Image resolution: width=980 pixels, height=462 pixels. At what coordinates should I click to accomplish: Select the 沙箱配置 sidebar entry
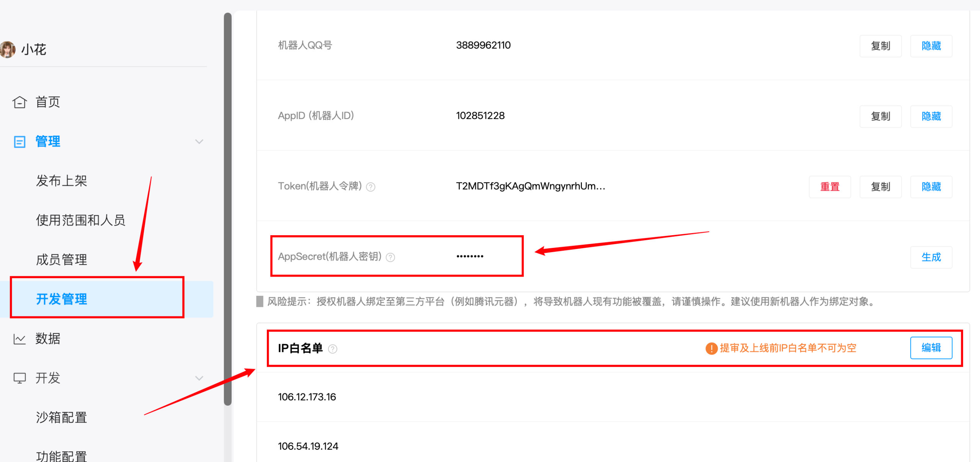pyautogui.click(x=62, y=417)
